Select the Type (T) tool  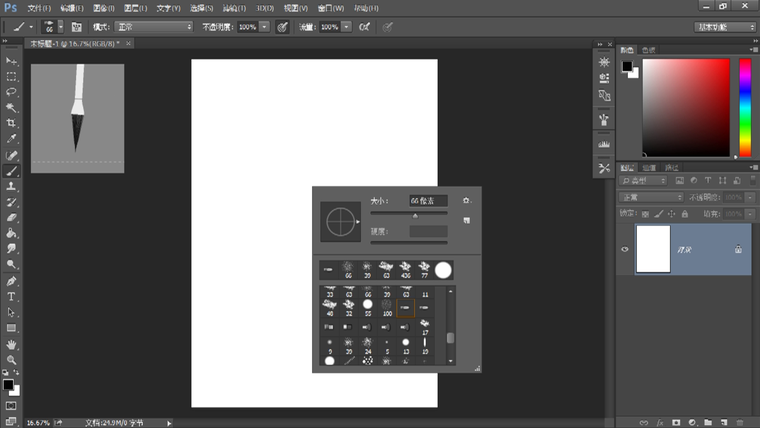coord(12,297)
